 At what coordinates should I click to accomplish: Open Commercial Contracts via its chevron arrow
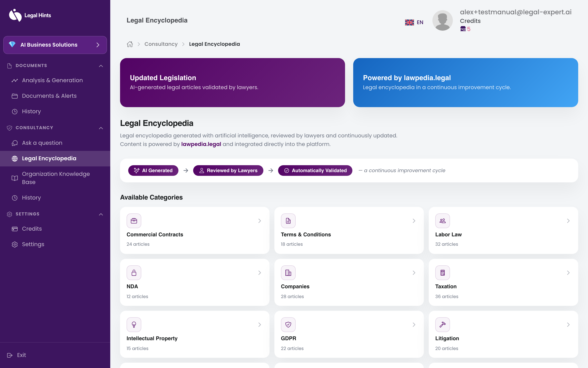coord(259,221)
